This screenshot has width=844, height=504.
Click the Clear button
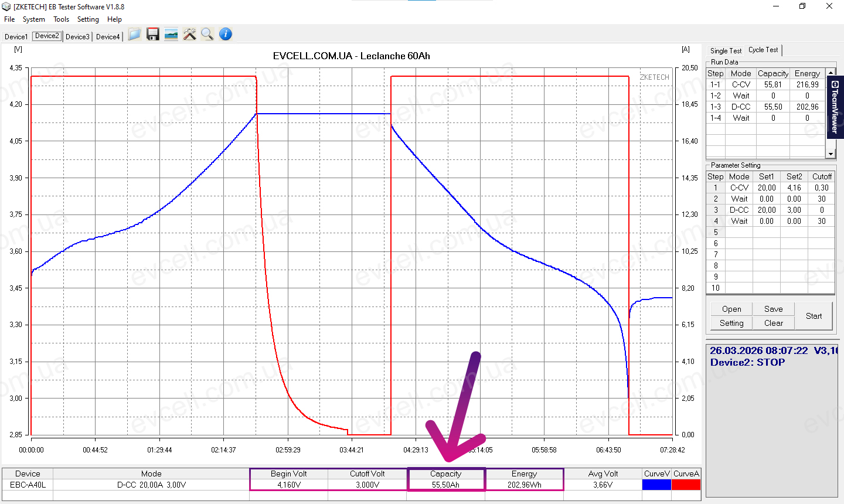pyautogui.click(x=773, y=323)
